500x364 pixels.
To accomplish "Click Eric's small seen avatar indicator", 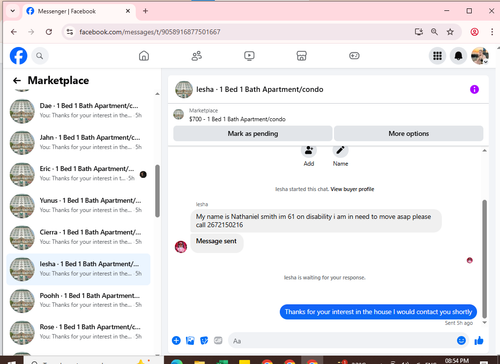I will [143, 174].
